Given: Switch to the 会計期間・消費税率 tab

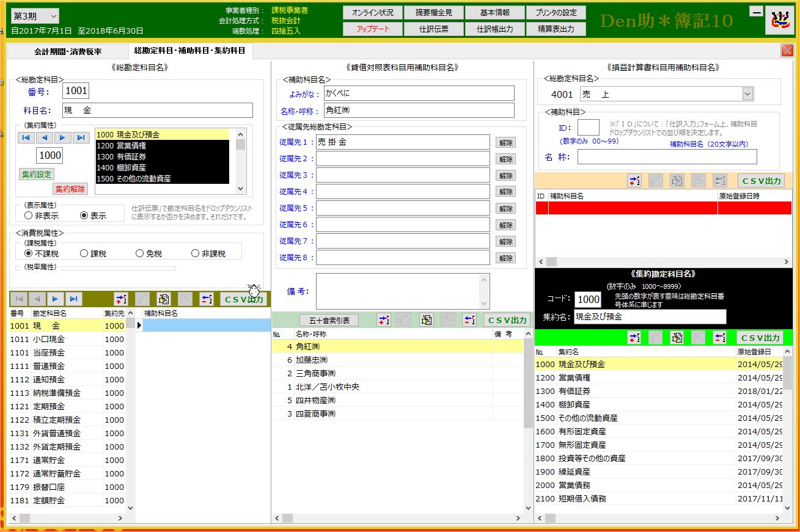Looking at the screenshot, I should pos(68,51).
